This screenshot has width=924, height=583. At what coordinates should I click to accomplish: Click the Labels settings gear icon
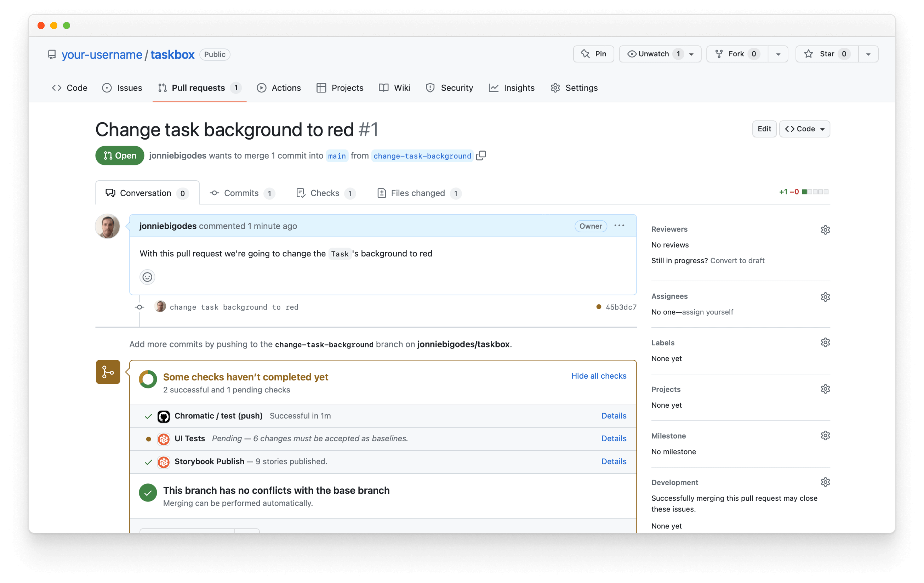[824, 343]
